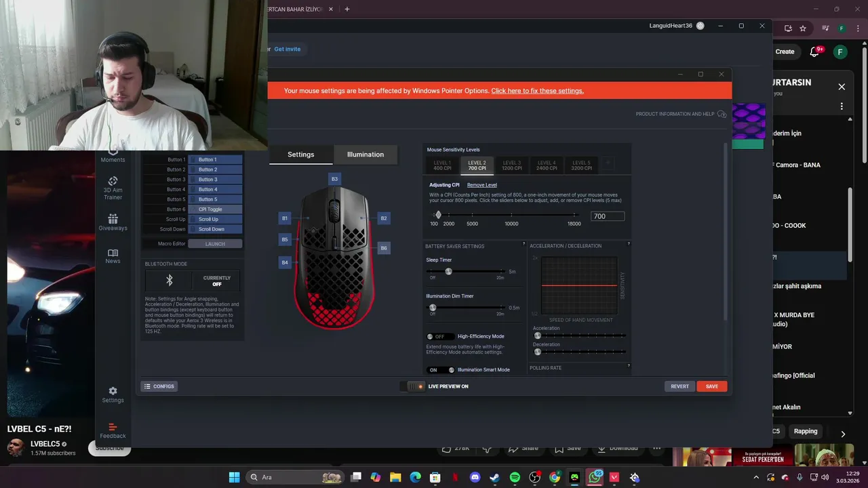Open WhatsApp from the taskbar
Screen dimensions: 868x488
tap(595, 477)
